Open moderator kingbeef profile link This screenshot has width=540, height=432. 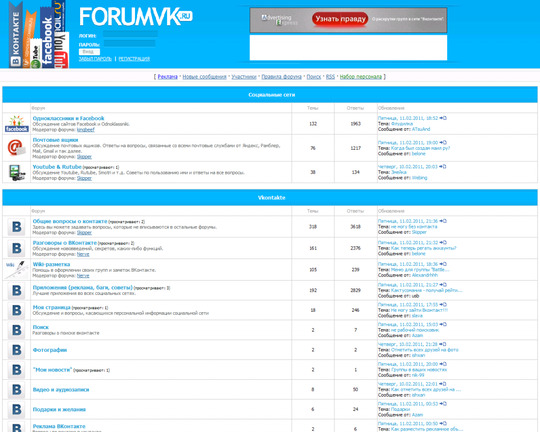click(85, 130)
